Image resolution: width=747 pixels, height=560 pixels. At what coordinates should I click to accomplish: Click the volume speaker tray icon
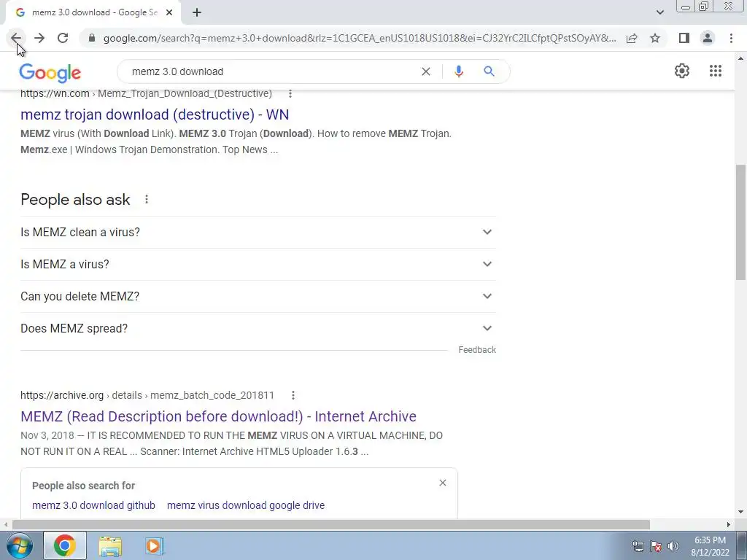pos(673,546)
